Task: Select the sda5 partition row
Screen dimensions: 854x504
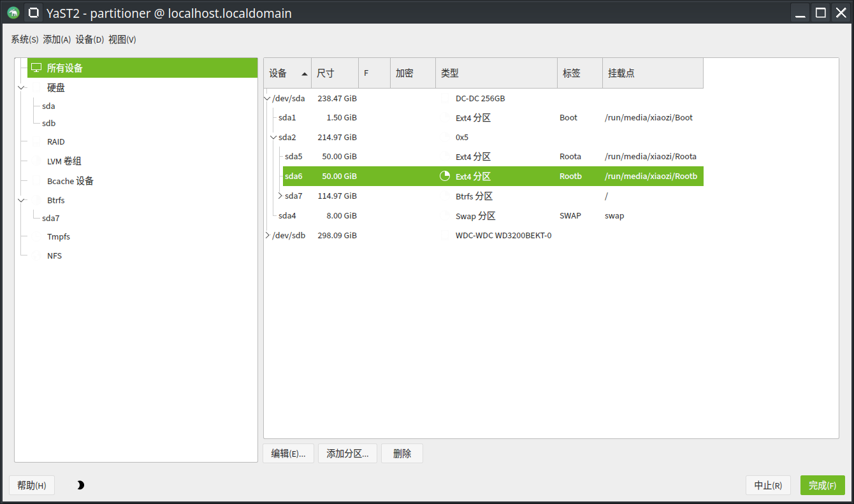Action: 493,156
